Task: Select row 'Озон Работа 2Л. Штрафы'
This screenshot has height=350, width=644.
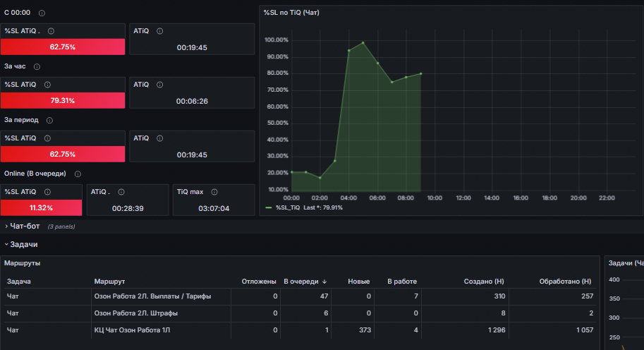Action: coord(300,313)
